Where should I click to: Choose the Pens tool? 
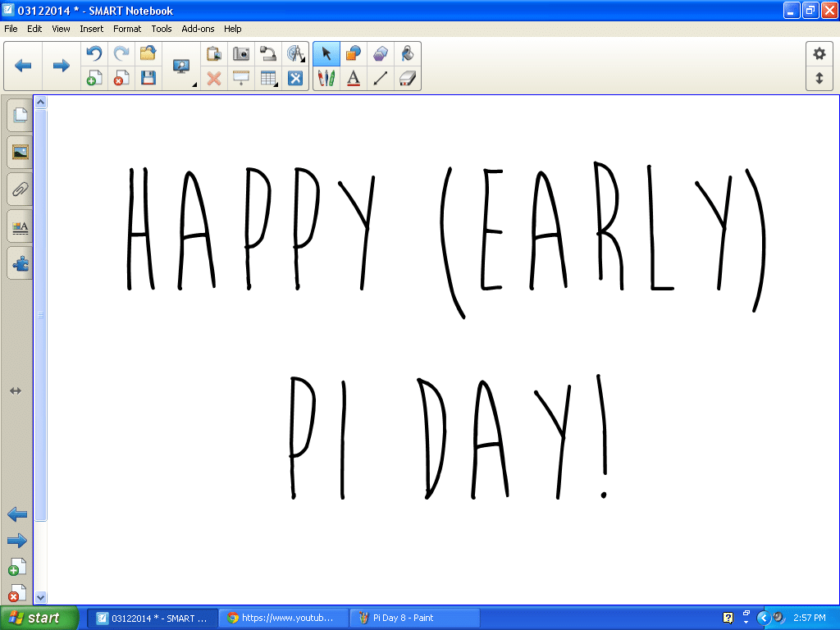pyautogui.click(x=326, y=78)
